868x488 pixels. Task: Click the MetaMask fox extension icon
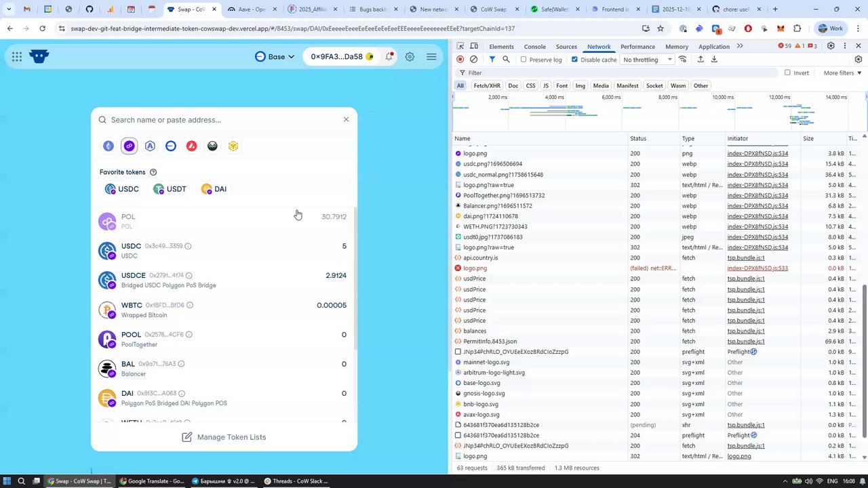(x=781, y=28)
